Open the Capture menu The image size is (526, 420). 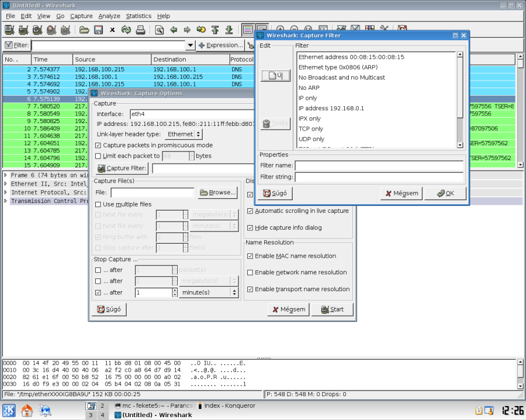tap(81, 16)
